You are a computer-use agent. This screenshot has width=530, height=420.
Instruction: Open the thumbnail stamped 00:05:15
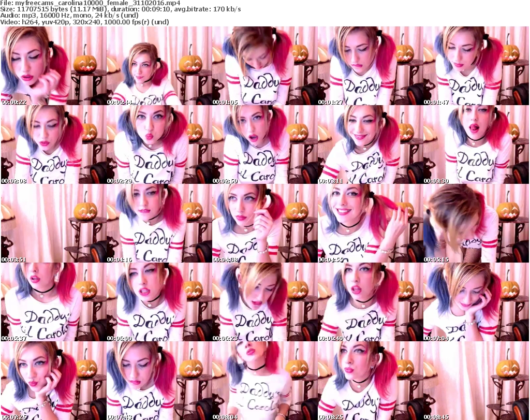click(476, 223)
